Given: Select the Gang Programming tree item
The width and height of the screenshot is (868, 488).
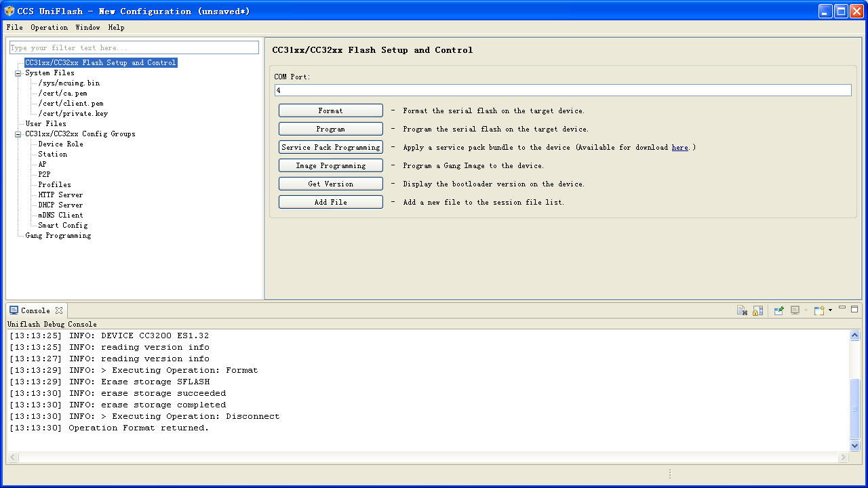Looking at the screenshot, I should (58, 236).
